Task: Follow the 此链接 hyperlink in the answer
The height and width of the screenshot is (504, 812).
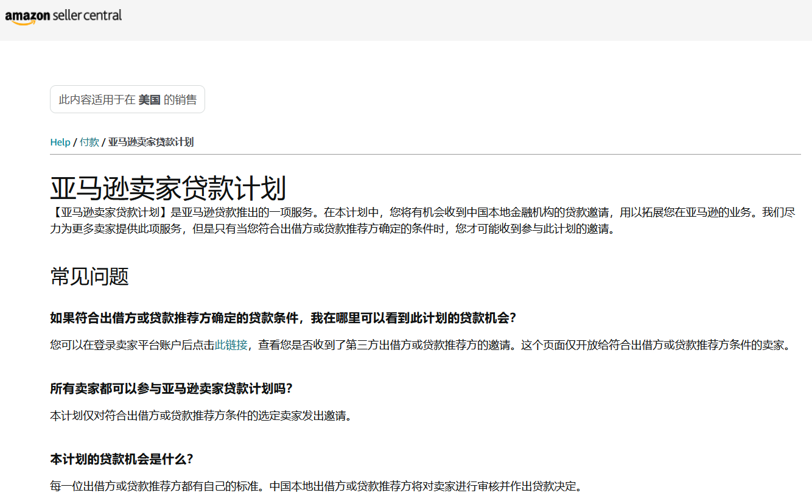Action: (x=231, y=345)
